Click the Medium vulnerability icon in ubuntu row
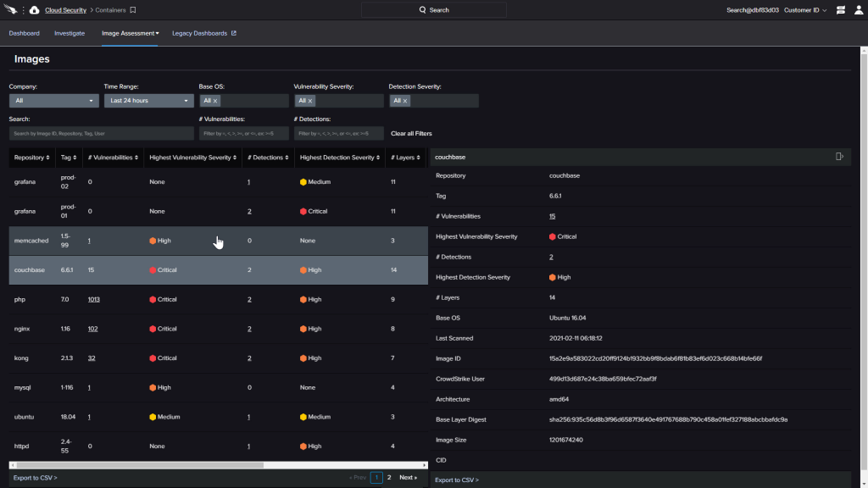The image size is (868, 488). [153, 417]
